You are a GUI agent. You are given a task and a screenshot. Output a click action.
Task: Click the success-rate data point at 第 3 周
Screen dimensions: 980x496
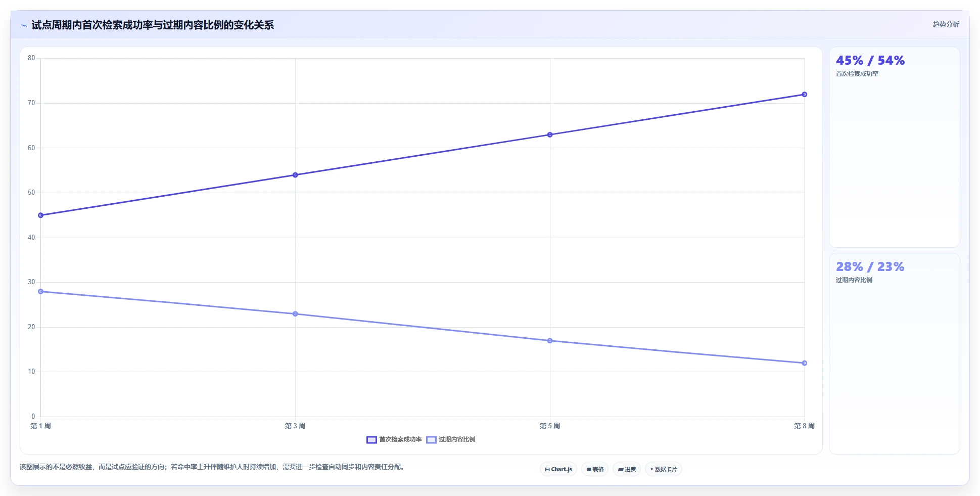pos(295,175)
